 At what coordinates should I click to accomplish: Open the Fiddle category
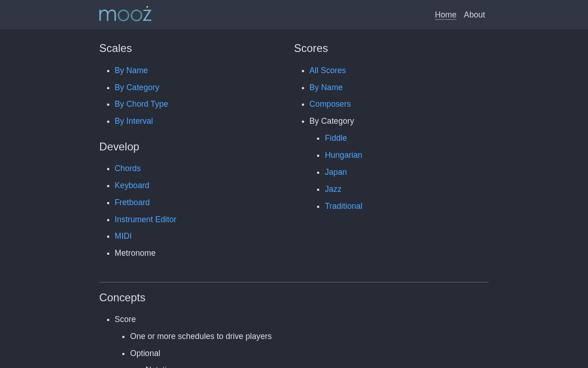coord(336,138)
